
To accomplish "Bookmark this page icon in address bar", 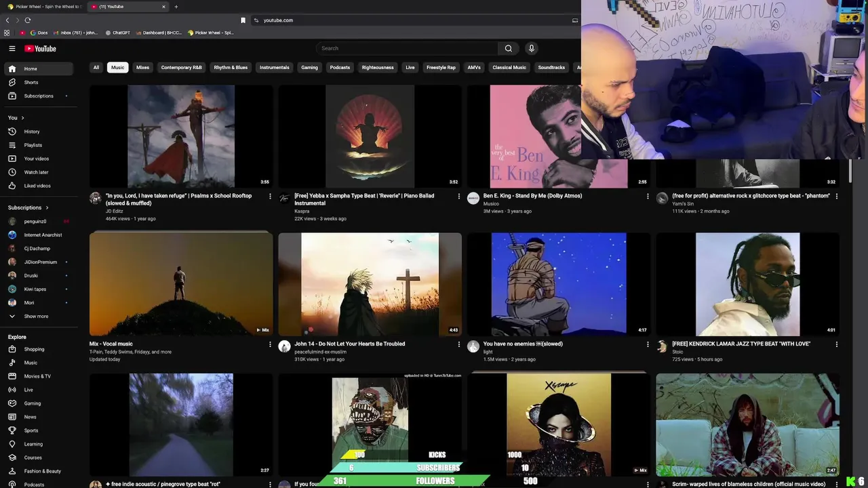I will [x=243, y=20].
